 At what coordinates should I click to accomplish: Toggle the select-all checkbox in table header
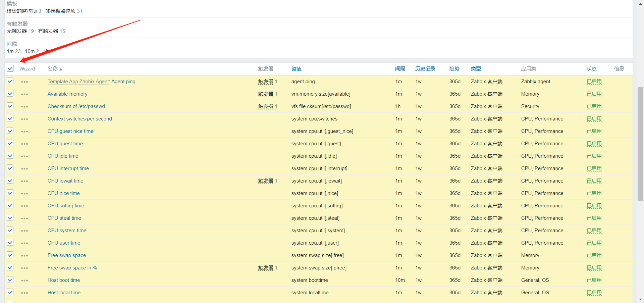(x=10, y=68)
